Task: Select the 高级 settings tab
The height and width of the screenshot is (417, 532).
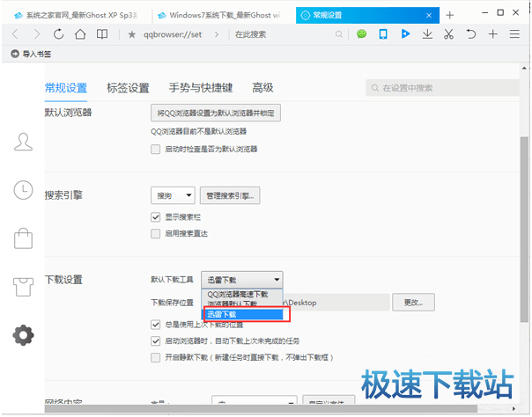Action: click(262, 88)
